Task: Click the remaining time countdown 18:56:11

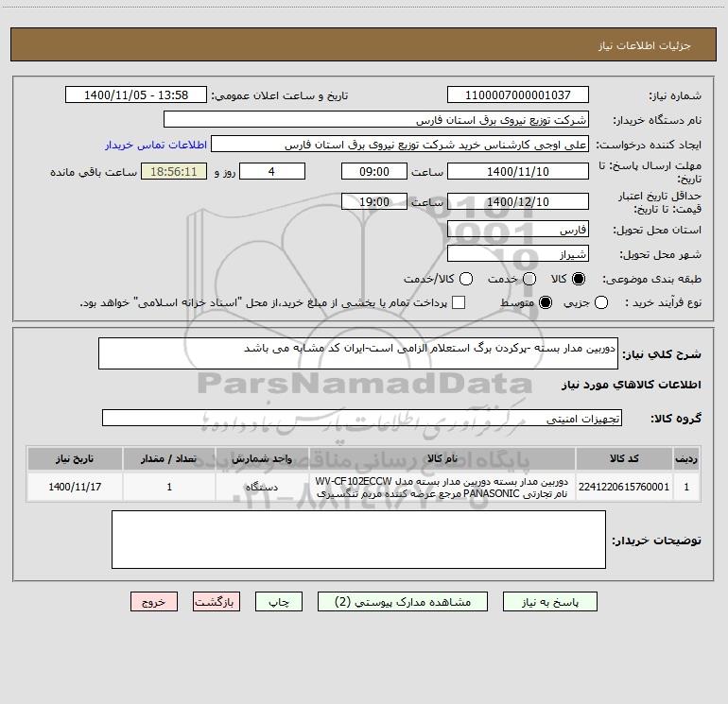Action: [x=174, y=171]
